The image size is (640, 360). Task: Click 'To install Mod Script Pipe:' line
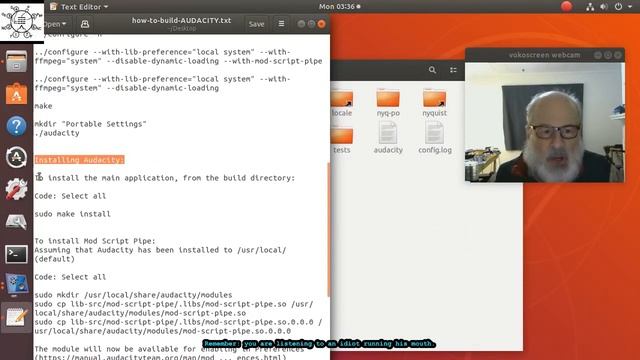[x=95, y=241]
